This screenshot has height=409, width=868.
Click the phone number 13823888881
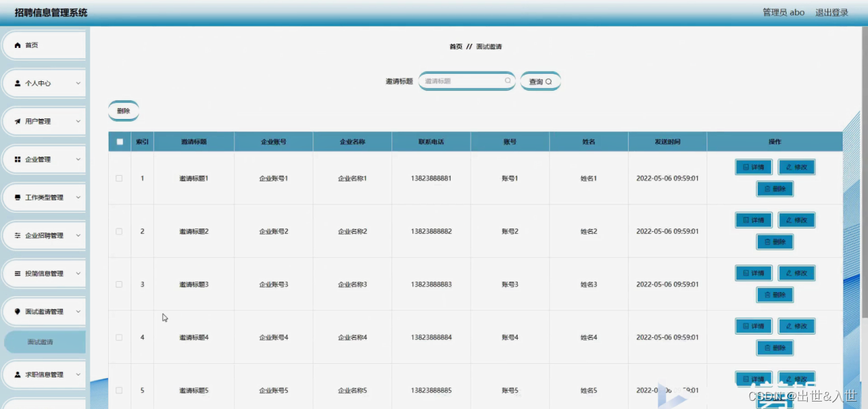[431, 179]
